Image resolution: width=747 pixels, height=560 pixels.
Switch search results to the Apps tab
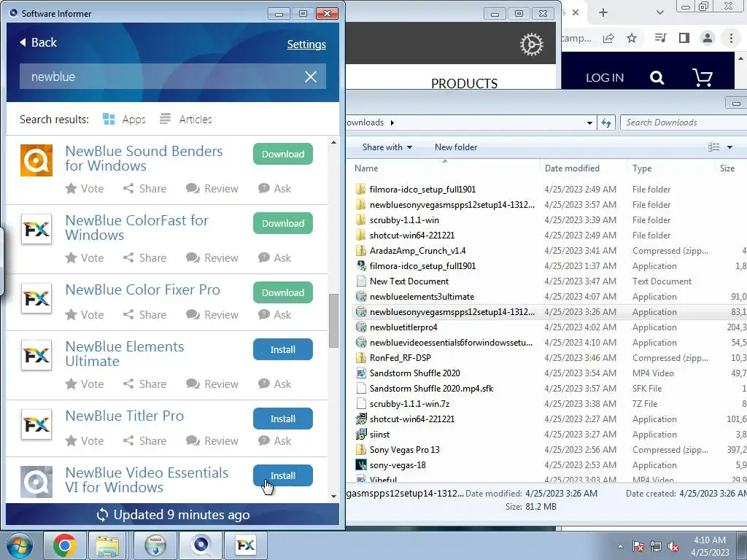124,119
